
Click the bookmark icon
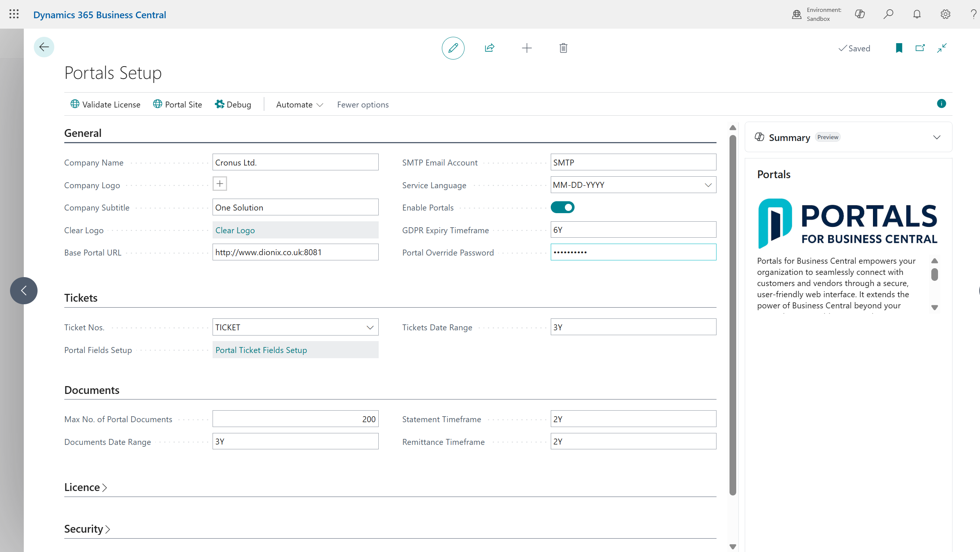click(899, 48)
